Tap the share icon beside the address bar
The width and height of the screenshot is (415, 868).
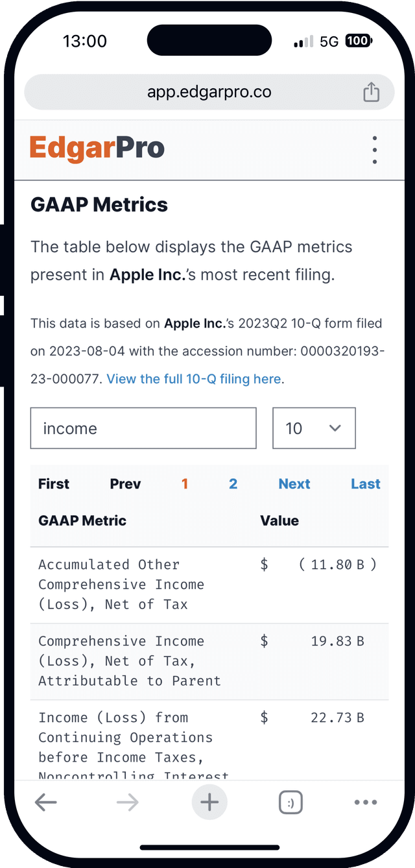click(371, 91)
